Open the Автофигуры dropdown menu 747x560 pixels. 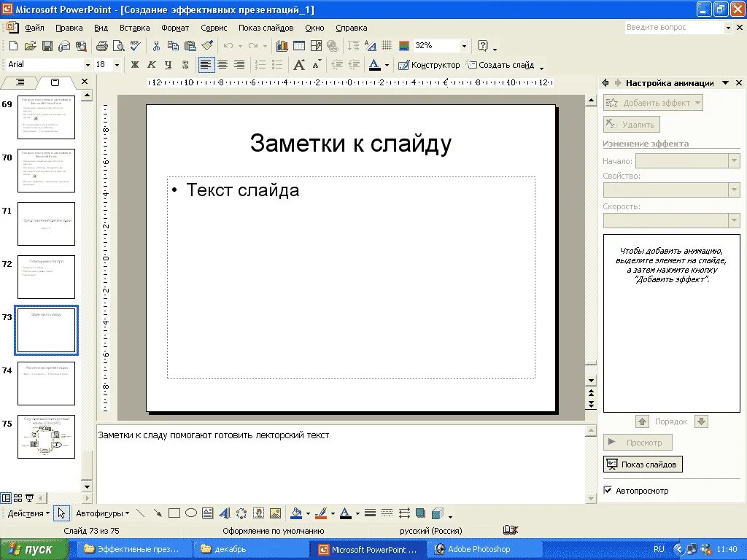pyautogui.click(x=102, y=513)
